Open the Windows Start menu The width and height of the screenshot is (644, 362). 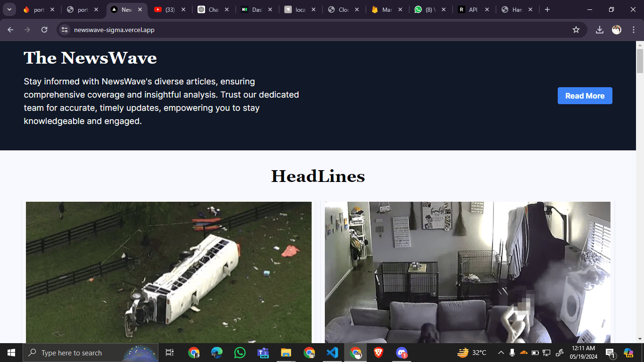(x=11, y=353)
